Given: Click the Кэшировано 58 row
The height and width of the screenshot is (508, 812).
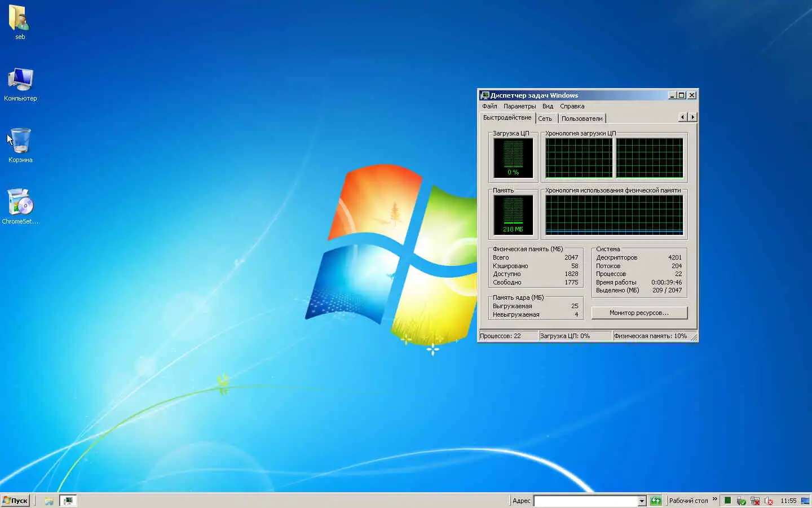Looking at the screenshot, I should click(535, 266).
